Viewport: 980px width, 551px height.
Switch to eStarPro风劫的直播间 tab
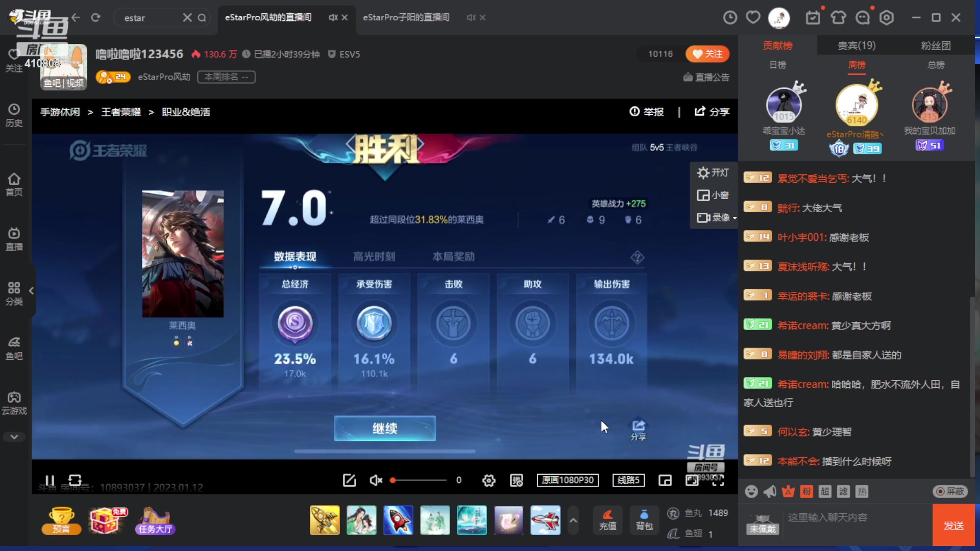[x=268, y=17]
